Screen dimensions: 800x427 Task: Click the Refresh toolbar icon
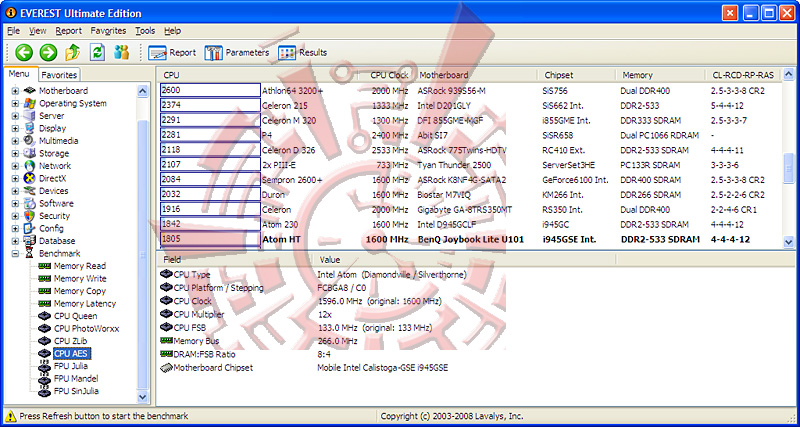[x=97, y=52]
